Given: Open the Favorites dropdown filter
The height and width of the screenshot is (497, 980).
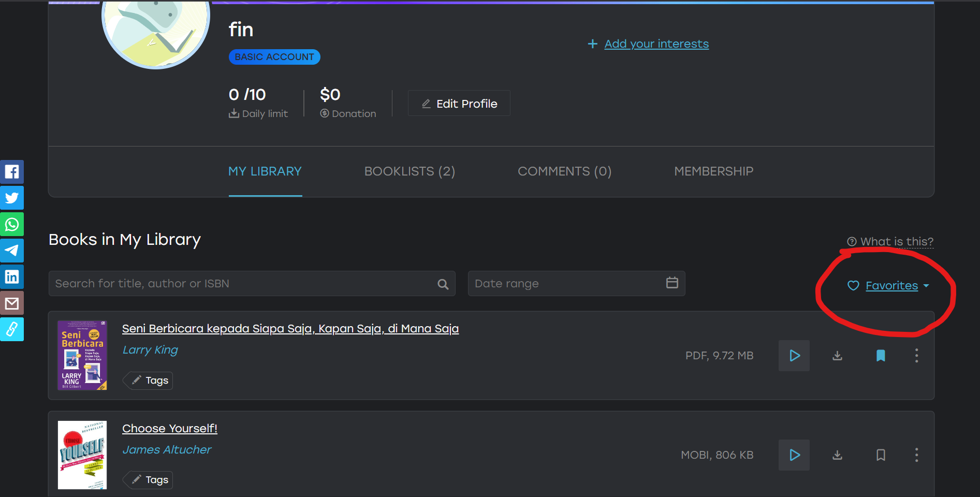Looking at the screenshot, I should (891, 286).
